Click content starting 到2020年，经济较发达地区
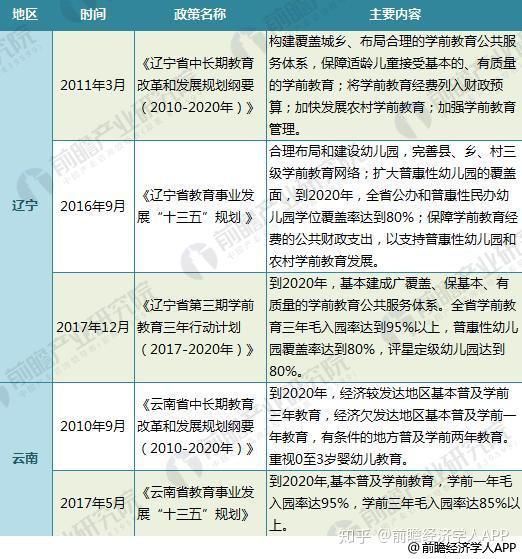522x559 pixels. click(393, 426)
